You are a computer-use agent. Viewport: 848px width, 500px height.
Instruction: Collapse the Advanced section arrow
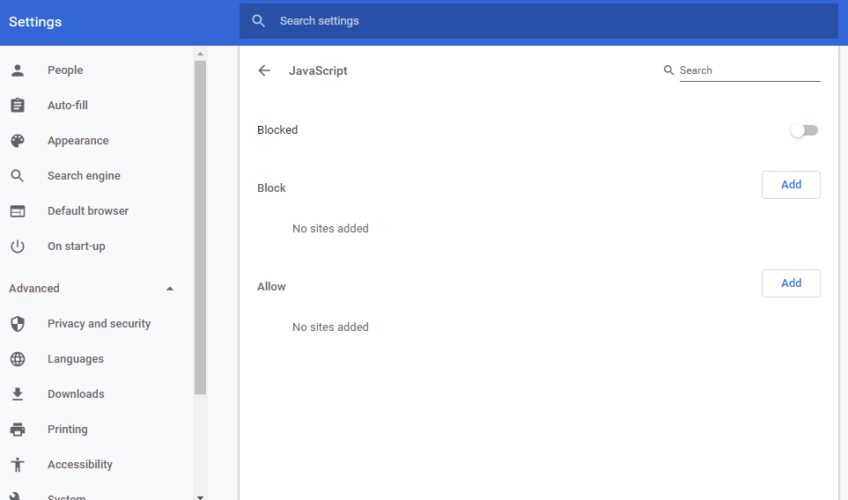point(170,289)
